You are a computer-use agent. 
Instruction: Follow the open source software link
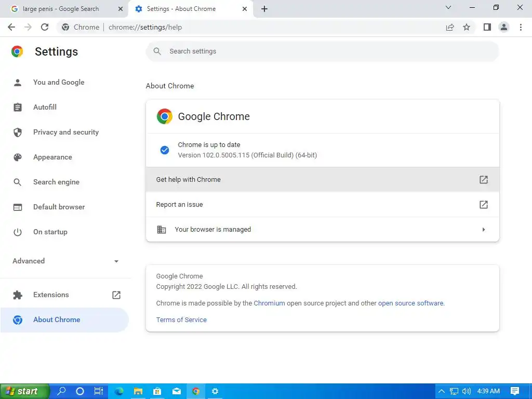click(410, 303)
